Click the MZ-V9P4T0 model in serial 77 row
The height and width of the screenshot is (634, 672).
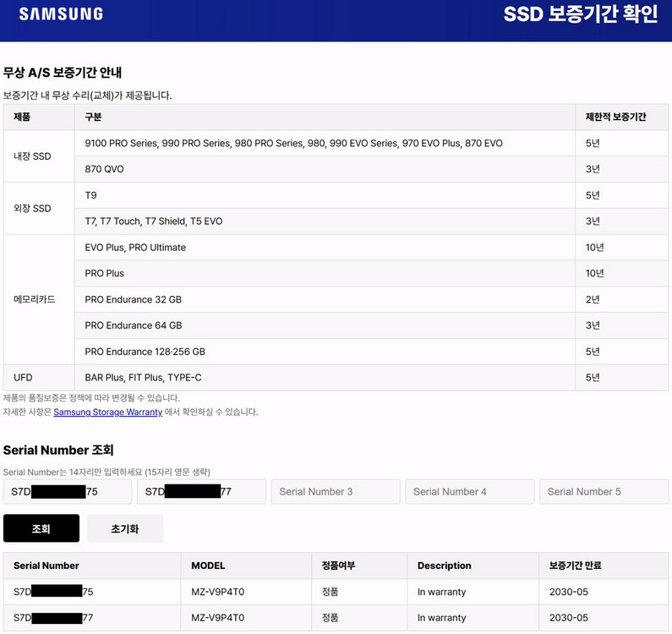point(218,618)
